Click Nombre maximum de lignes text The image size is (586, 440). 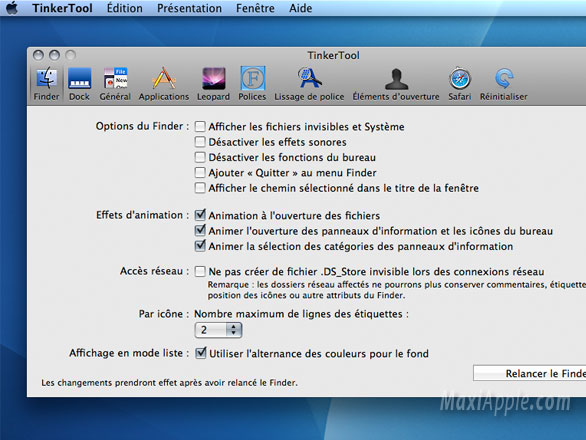(301, 314)
